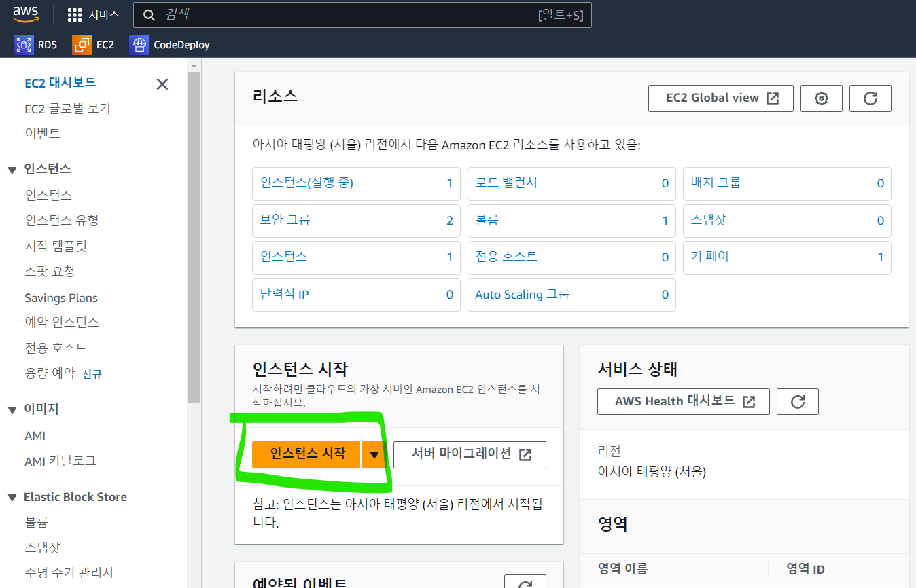This screenshot has width=916, height=588.
Task: Open 인스턴스(실행 중) resource card
Action: 356,183
